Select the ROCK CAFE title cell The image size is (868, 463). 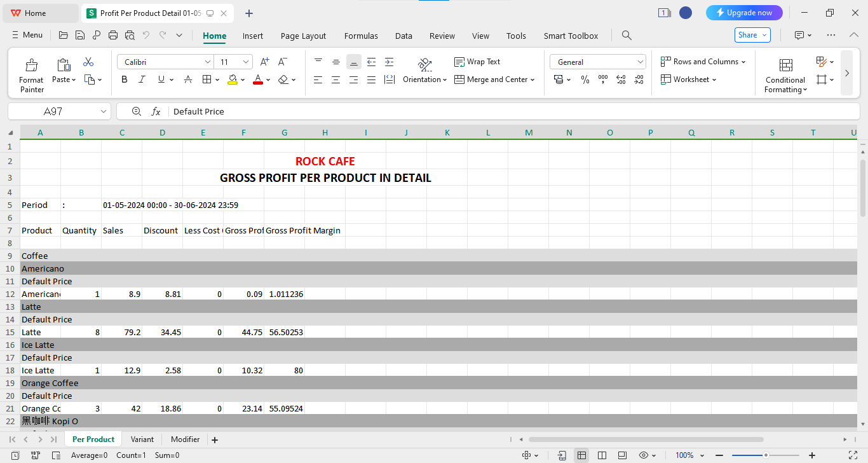(x=325, y=162)
